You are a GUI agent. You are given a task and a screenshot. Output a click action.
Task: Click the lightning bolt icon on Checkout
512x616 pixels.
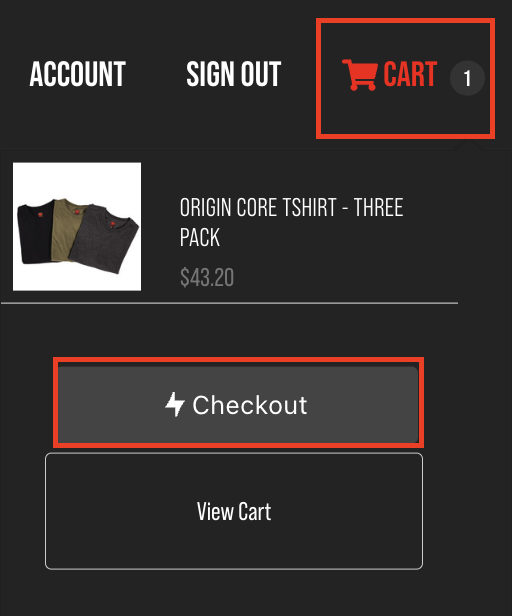175,404
